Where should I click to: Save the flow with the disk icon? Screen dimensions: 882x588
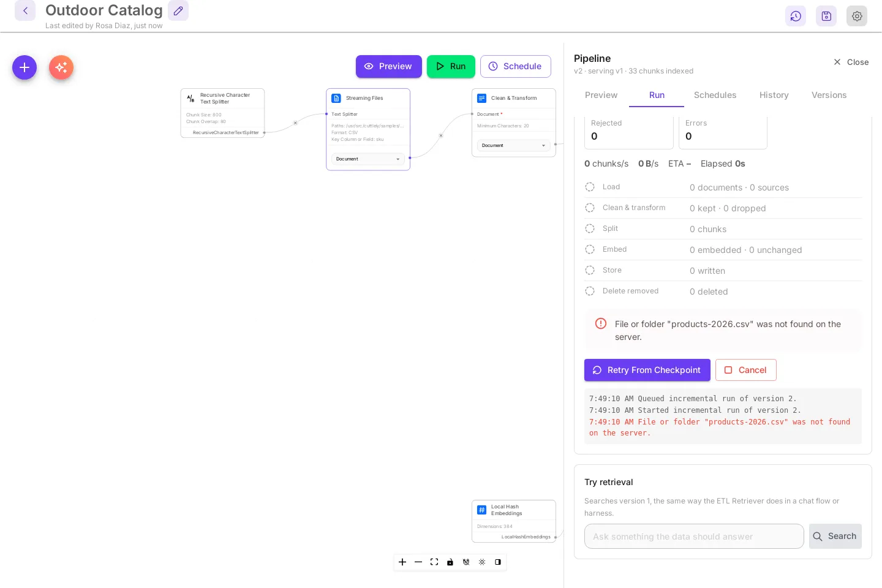click(826, 16)
